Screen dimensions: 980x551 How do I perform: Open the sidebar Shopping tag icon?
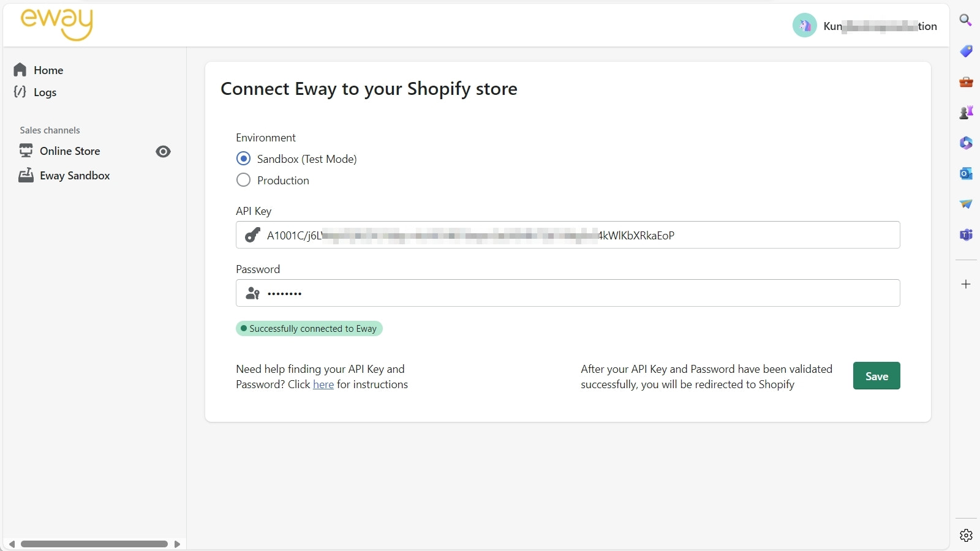point(966,51)
